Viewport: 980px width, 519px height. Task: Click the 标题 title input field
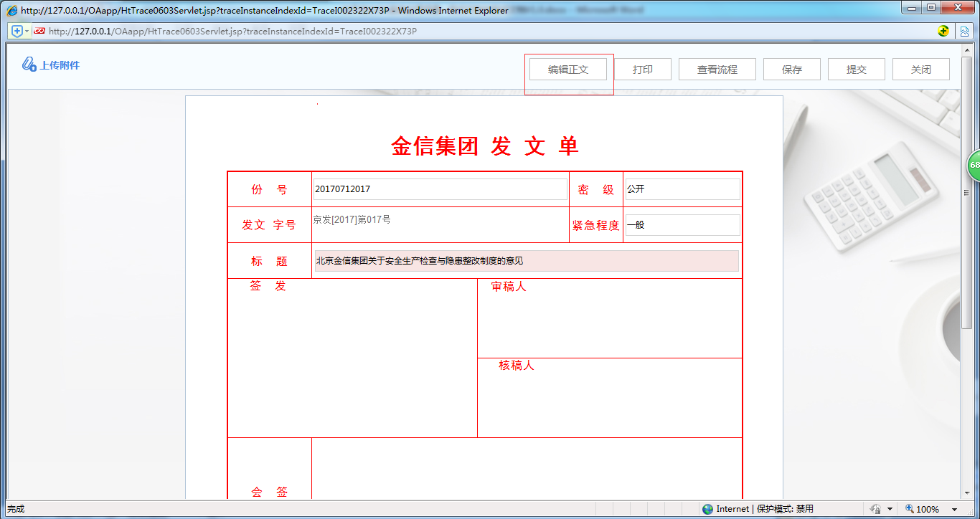pos(527,261)
